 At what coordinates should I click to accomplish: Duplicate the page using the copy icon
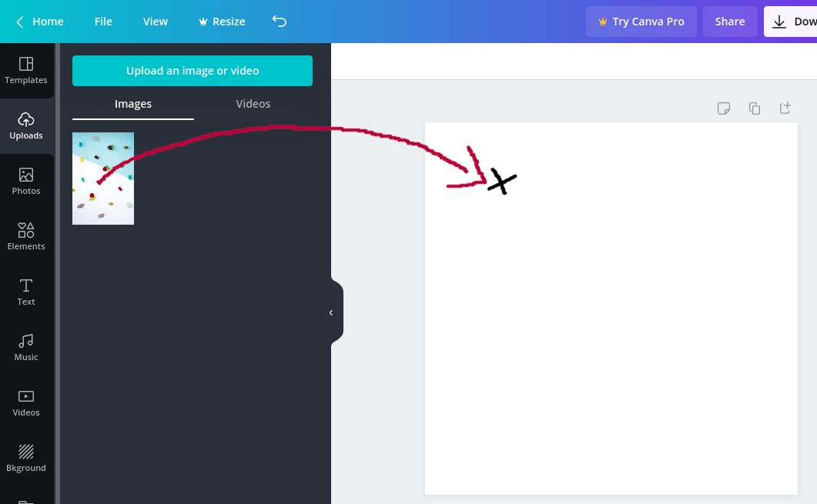coord(755,108)
